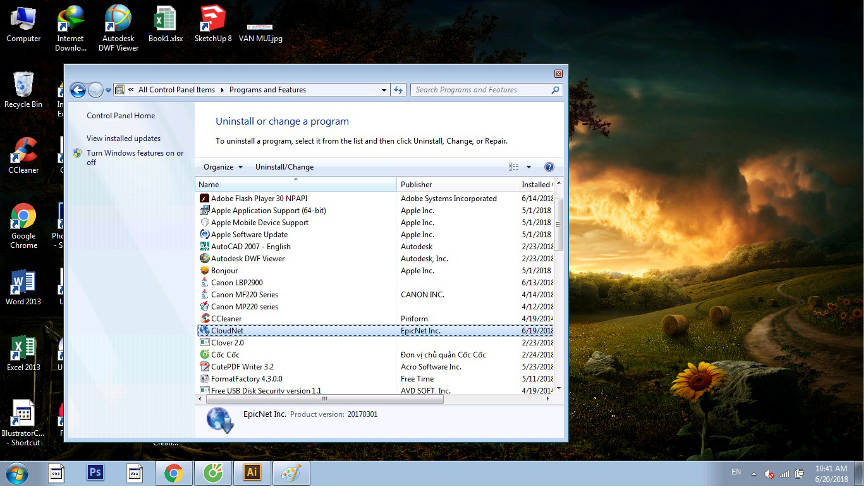
Task: Select the Excel 2013 desktop shortcut
Action: click(x=23, y=353)
